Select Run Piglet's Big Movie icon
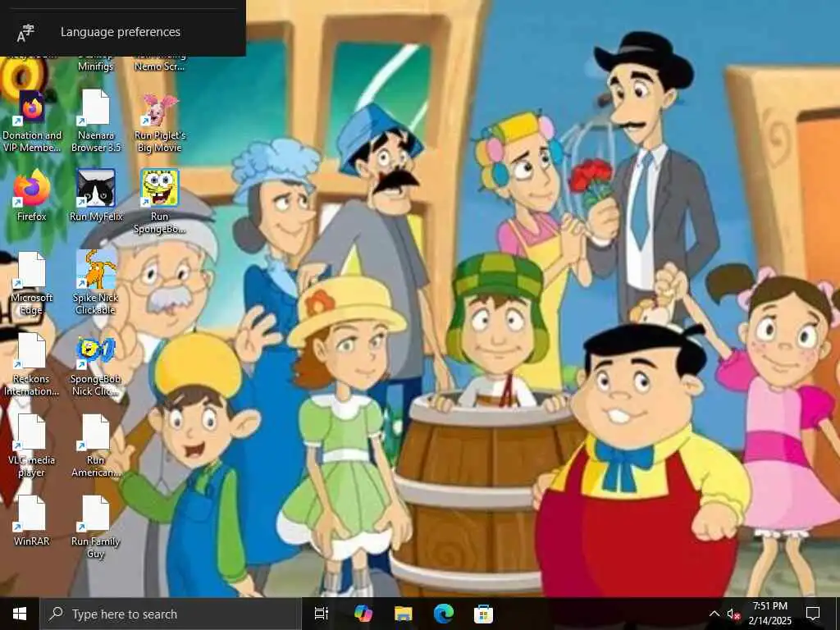The width and height of the screenshot is (840, 630). point(160,123)
